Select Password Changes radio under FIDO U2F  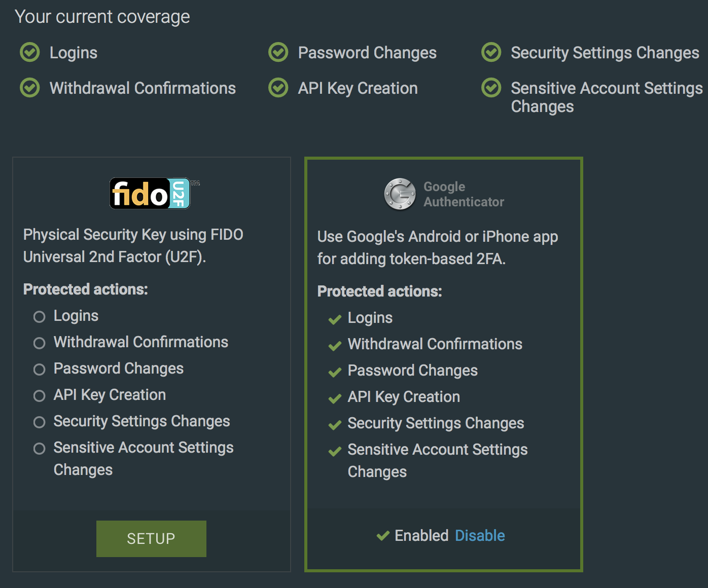pyautogui.click(x=39, y=370)
